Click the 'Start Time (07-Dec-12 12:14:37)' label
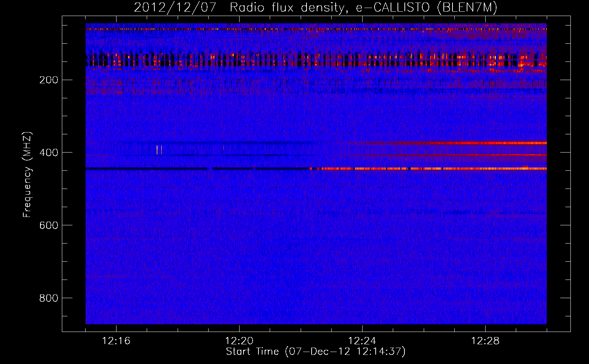This screenshot has height=364, width=589. pos(316,352)
